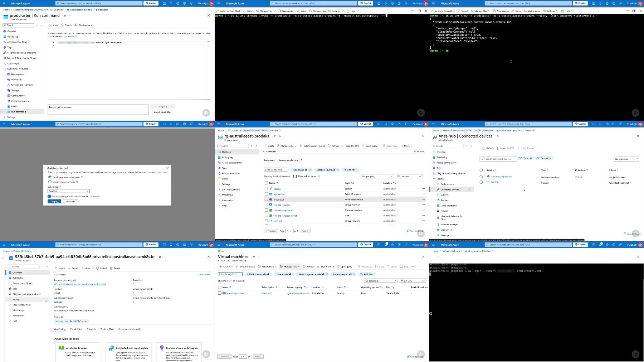Image resolution: width=644 pixels, height=362 pixels.
Task: Expand DNS Management in the left menu
Action: tap(21, 305)
